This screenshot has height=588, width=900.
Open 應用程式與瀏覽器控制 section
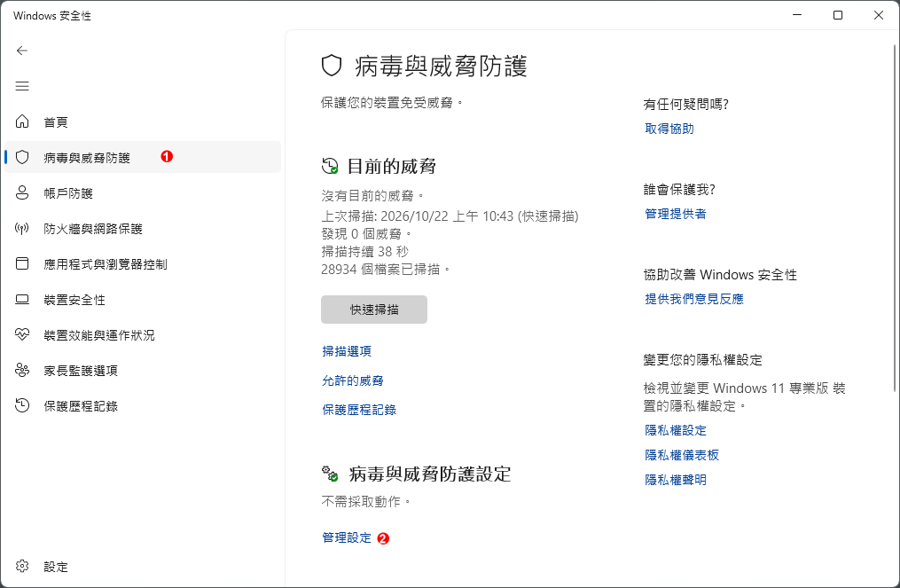click(x=143, y=263)
